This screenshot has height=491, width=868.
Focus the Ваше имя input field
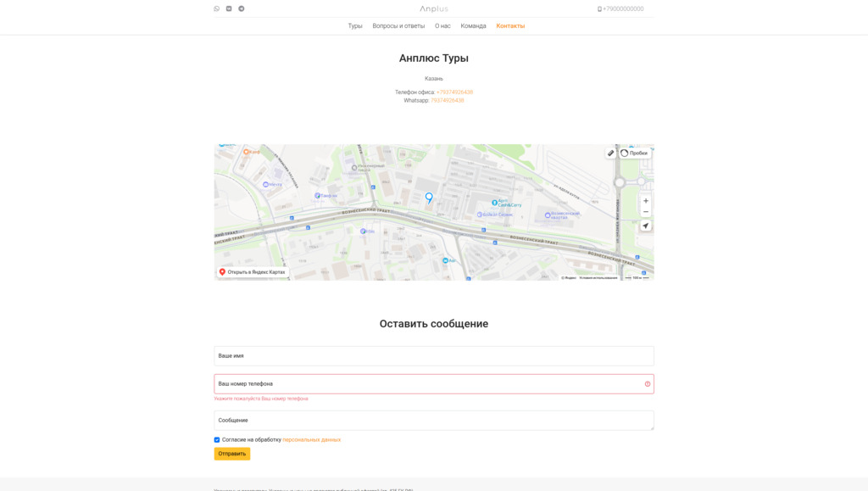(433, 356)
